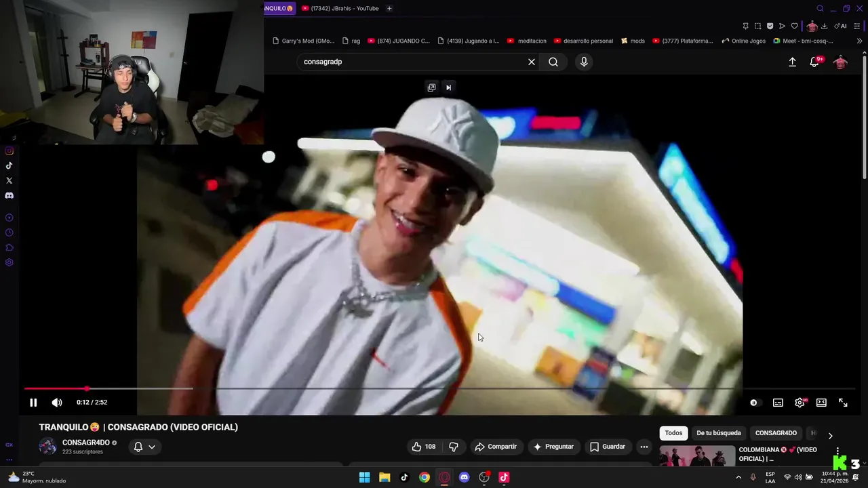The height and width of the screenshot is (488, 868).
Task: Switch to theater mode view
Action: coord(821,403)
